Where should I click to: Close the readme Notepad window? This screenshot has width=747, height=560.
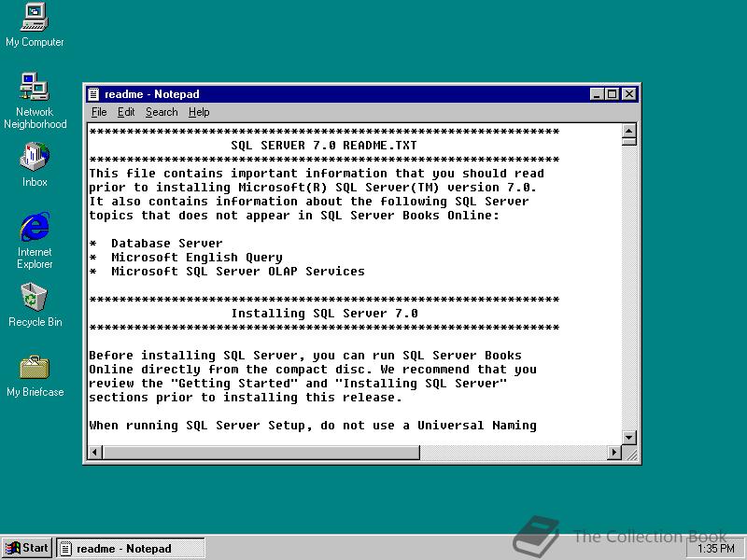629,94
